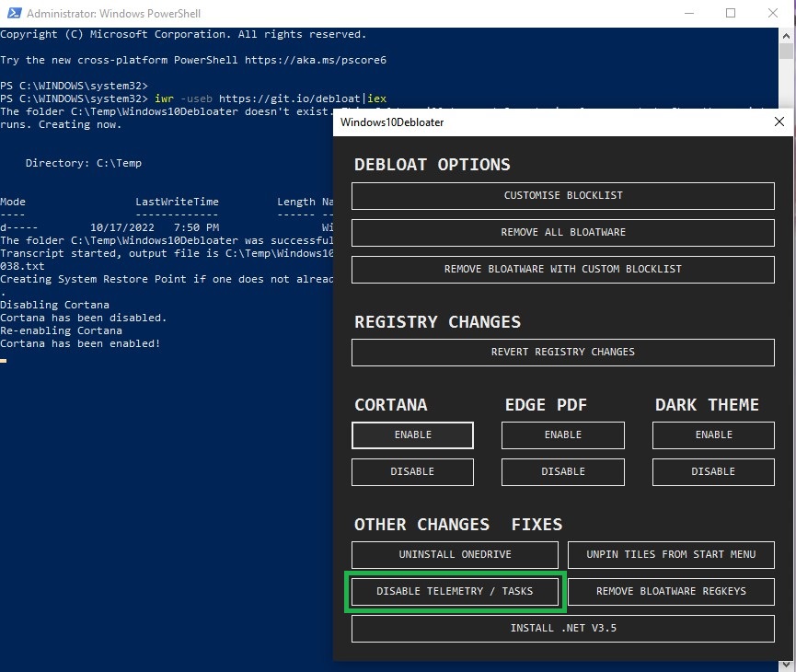This screenshot has height=672, width=796.
Task: Enable the Edge PDF option
Action: pos(562,434)
